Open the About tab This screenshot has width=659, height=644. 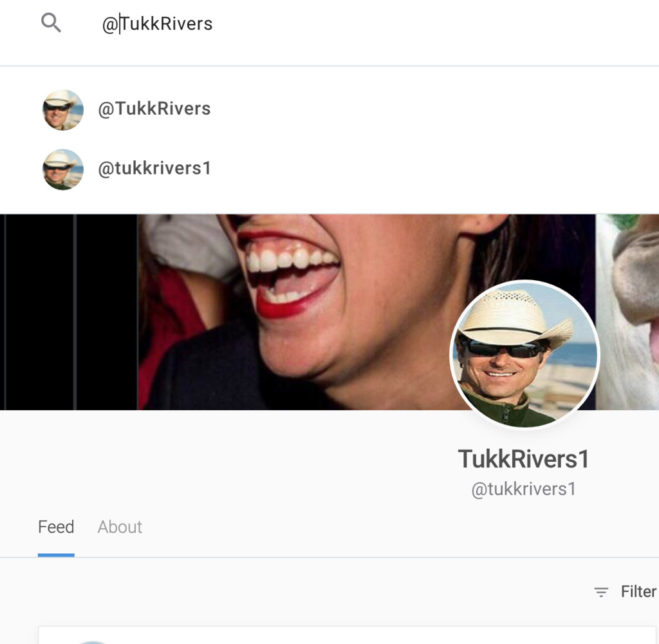(x=120, y=527)
